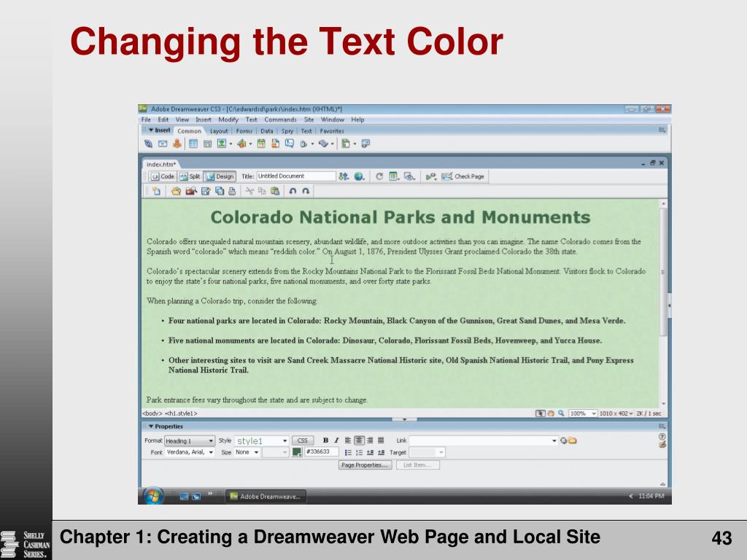
Task: Toggle Align Right in Properties
Action: pos(370,440)
